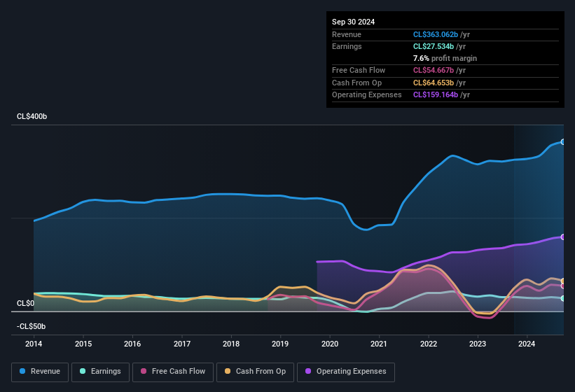Viewport: 575px width, 392px height.
Task: Toggle the Earnings series legend button
Action: pos(100,372)
